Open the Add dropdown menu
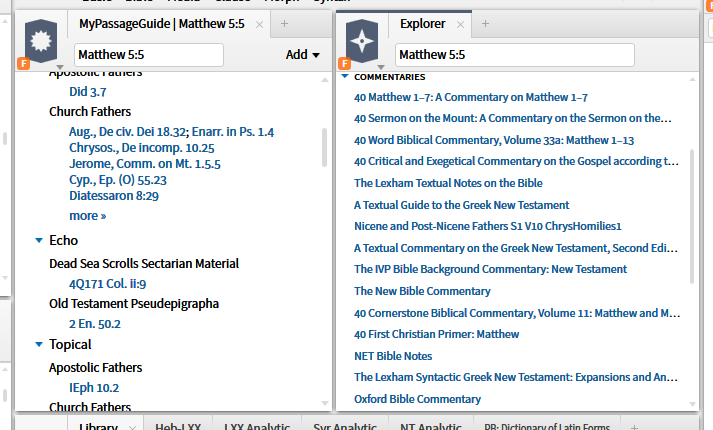 302,55
